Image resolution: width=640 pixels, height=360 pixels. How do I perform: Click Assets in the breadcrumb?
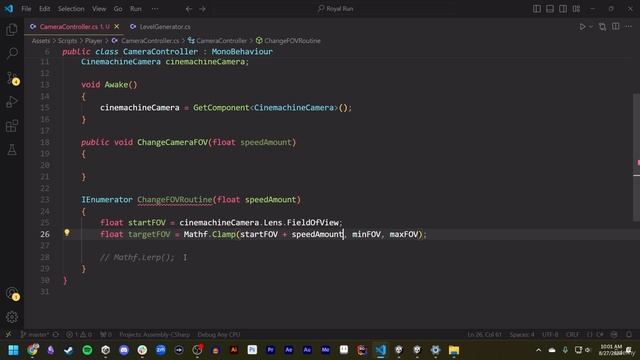click(41, 41)
